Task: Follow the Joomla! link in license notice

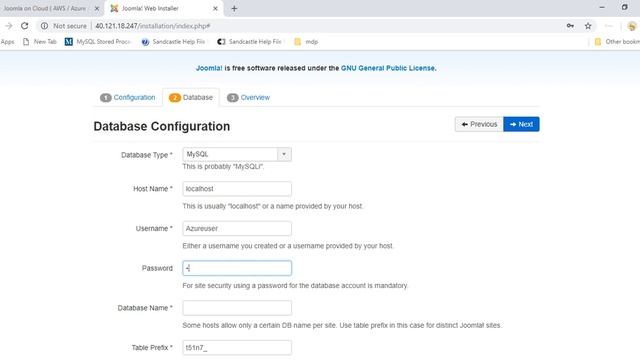Action: [x=209, y=68]
